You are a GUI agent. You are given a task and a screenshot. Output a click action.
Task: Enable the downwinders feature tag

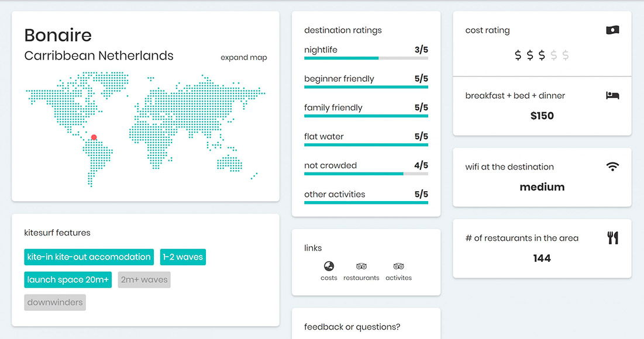55,303
